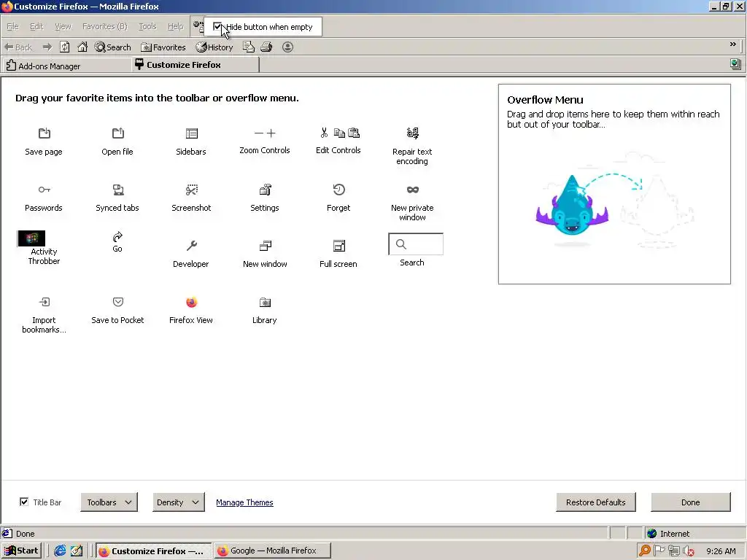Pick the Screenshot scissors icon
The image size is (747, 560).
point(192,190)
